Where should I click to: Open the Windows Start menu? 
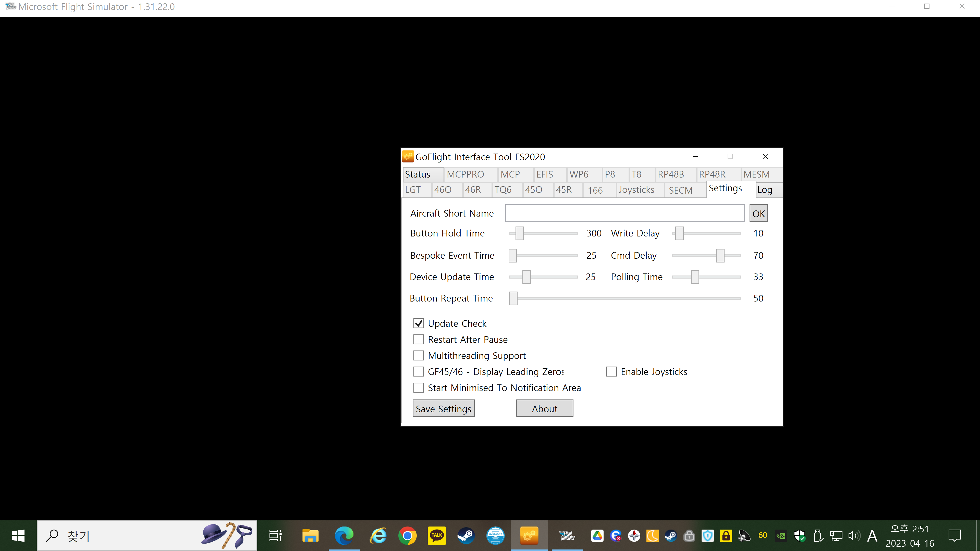(x=18, y=536)
